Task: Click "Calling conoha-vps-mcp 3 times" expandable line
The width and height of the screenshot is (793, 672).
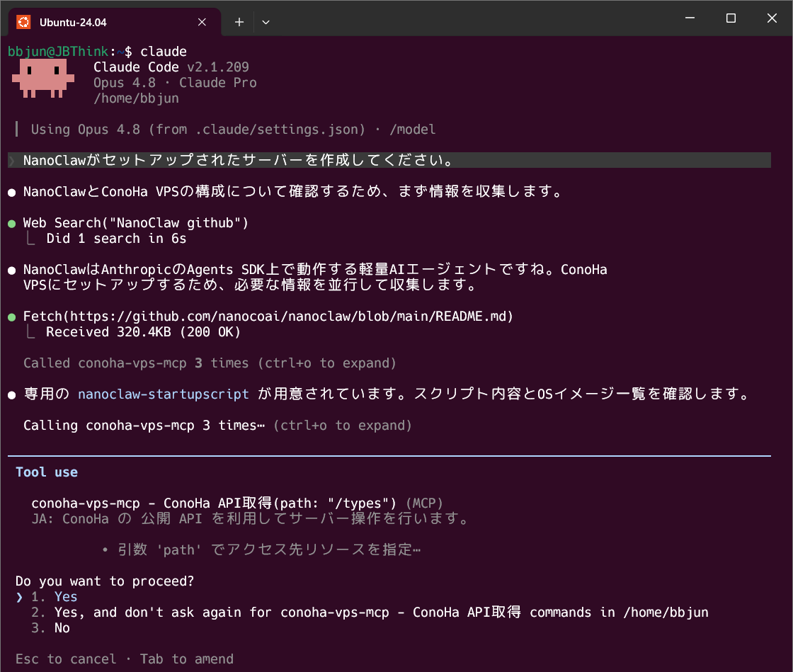Action: [x=217, y=426]
